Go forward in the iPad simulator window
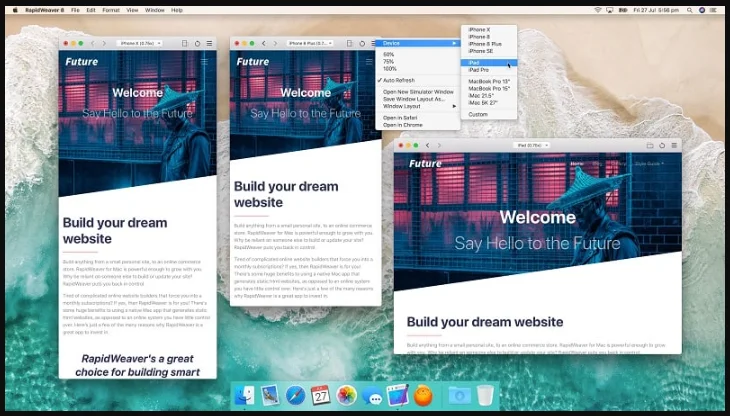 pyautogui.click(x=439, y=146)
